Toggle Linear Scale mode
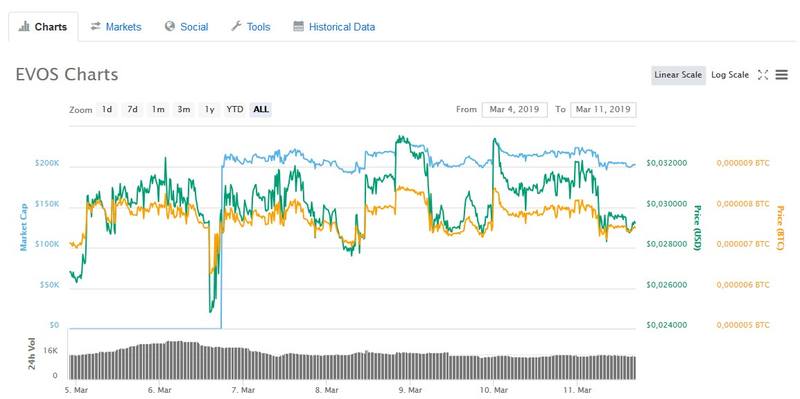 click(x=678, y=75)
